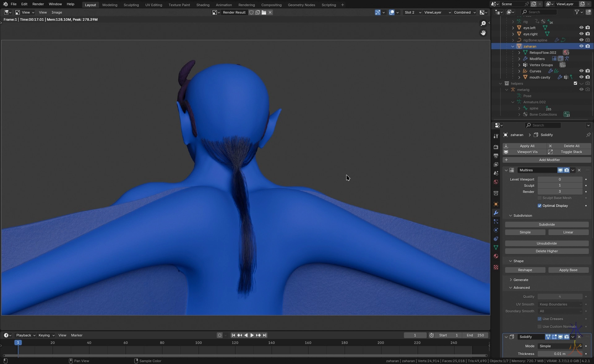Toggle helpers collection exclude checkbox

[575, 84]
